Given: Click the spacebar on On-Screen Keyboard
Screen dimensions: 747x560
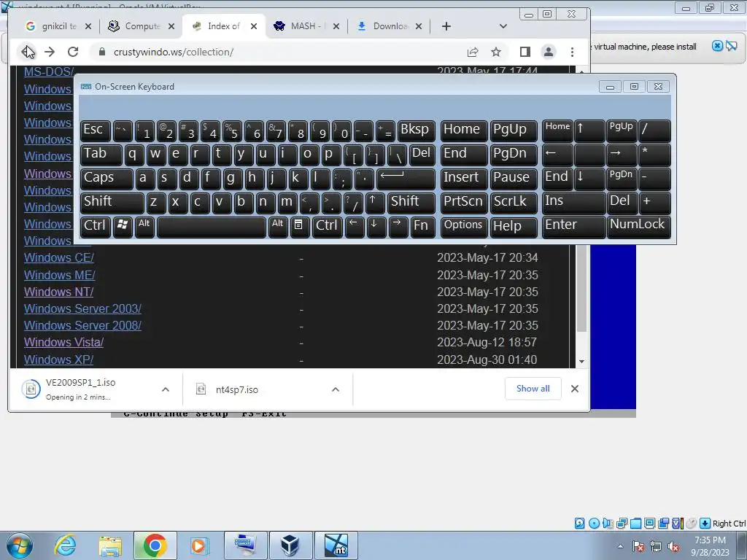Looking at the screenshot, I should pyautogui.click(x=212, y=226).
